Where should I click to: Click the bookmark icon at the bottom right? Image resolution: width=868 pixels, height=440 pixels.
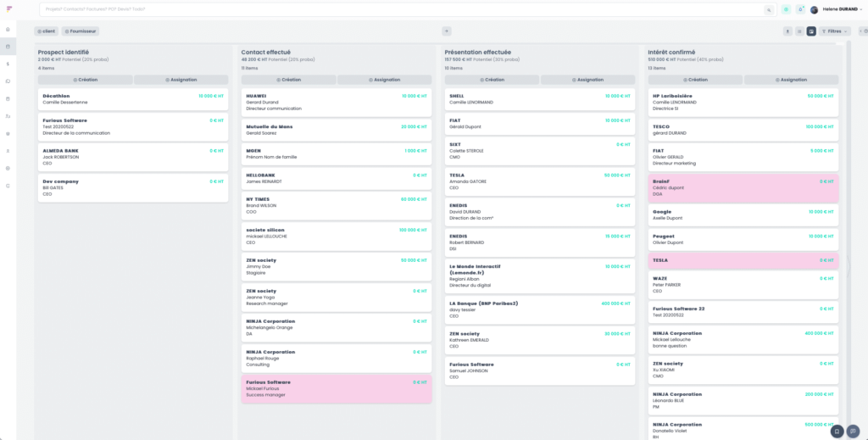coord(837,432)
